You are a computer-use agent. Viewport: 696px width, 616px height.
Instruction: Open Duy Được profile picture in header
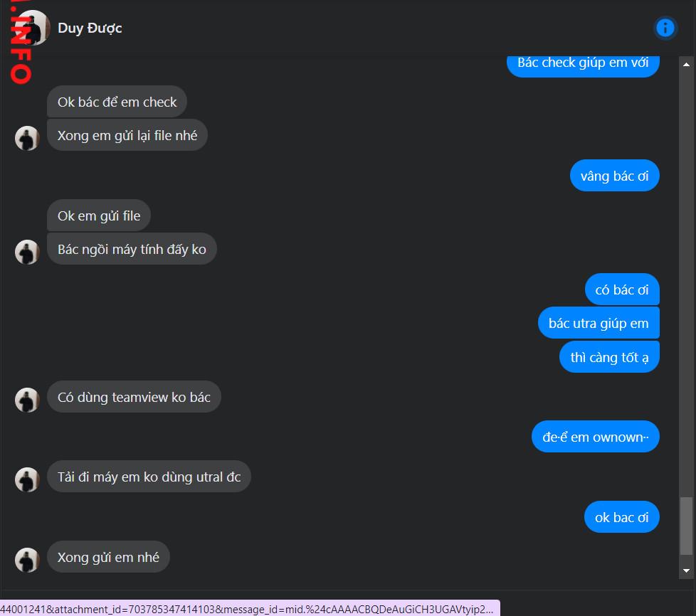(33, 28)
